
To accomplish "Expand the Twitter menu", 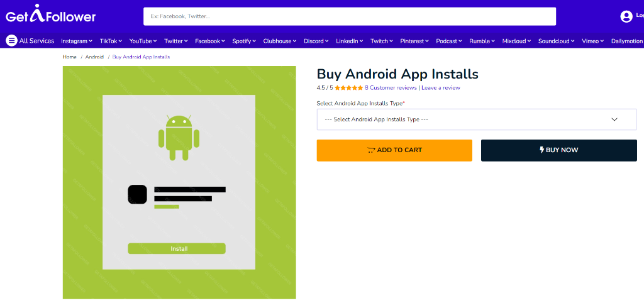I will pos(176,41).
